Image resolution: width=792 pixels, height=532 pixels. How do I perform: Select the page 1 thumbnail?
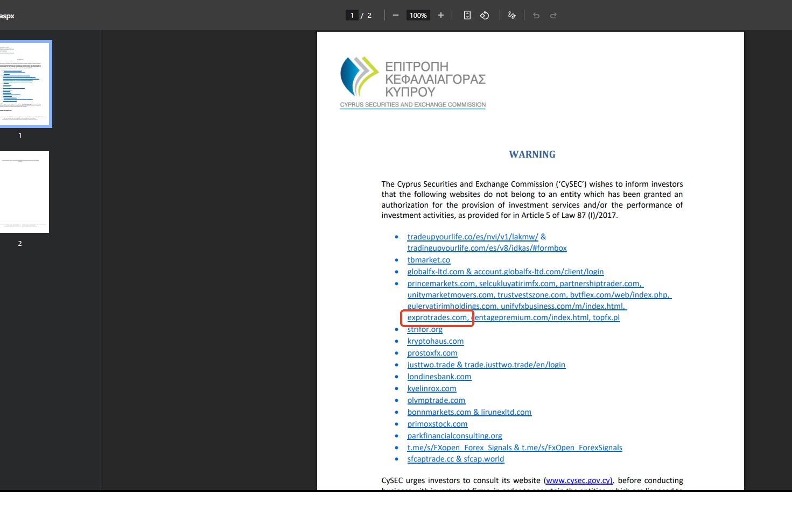click(24, 84)
